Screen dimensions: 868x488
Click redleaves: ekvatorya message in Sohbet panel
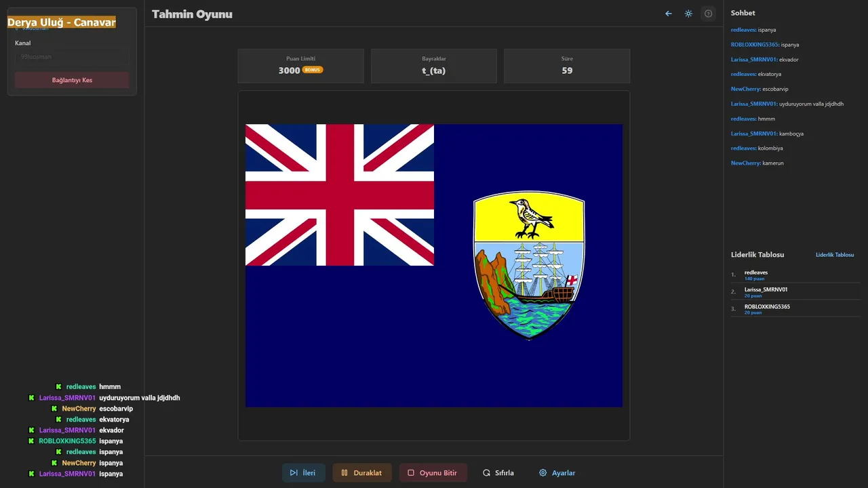click(x=756, y=74)
